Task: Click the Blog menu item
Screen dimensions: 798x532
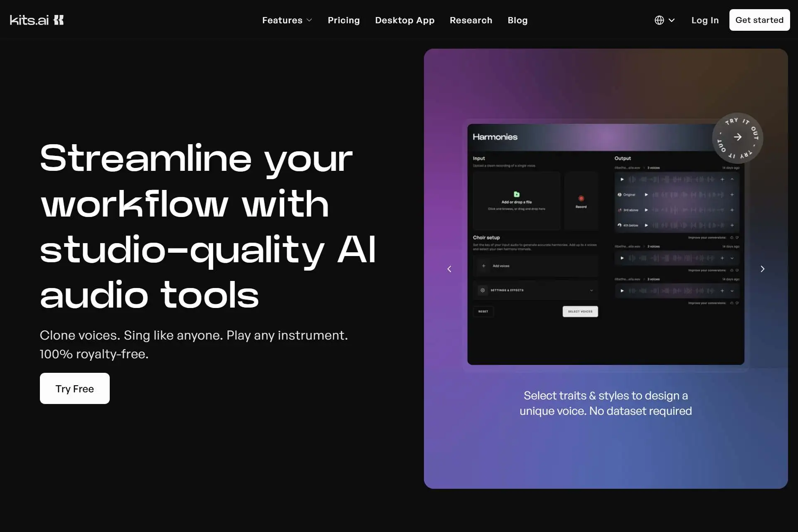Action: coord(518,20)
